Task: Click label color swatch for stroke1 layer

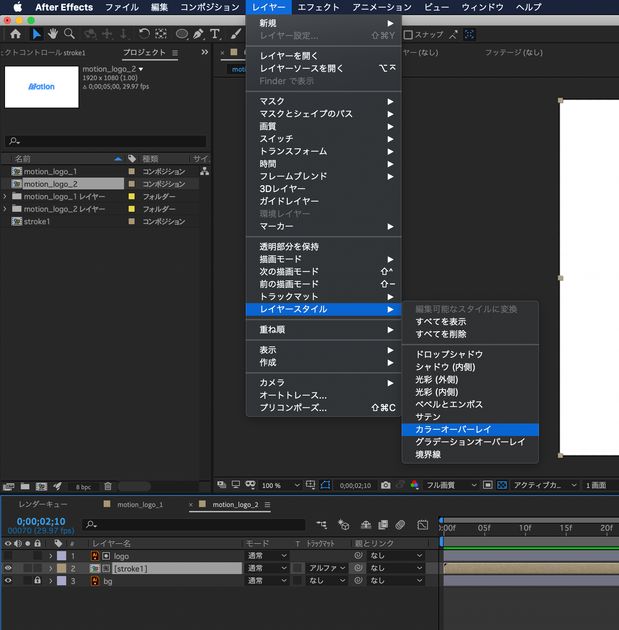Action: [x=61, y=569]
